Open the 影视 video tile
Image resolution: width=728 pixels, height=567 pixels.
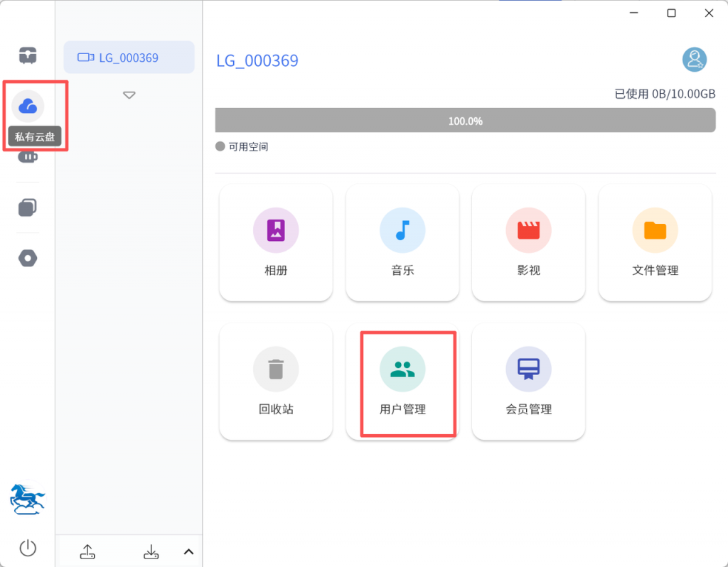coord(528,243)
